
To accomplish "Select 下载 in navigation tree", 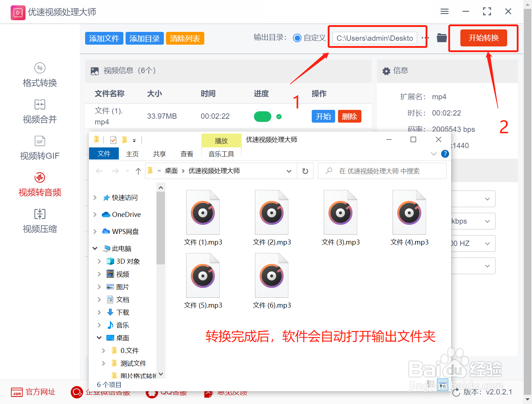I will 123,312.
